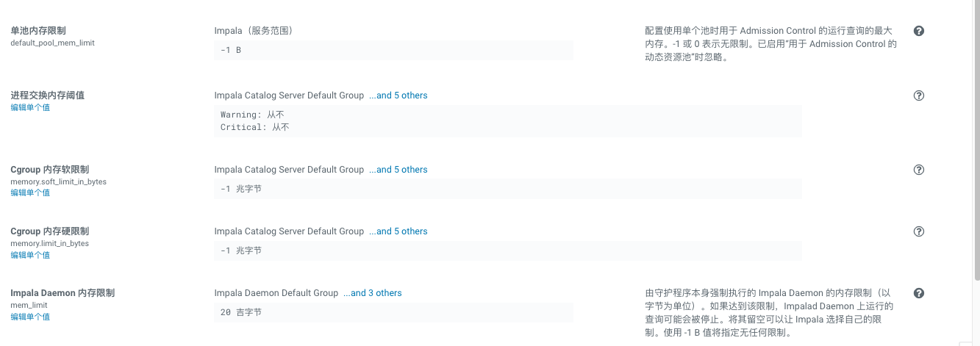The height and width of the screenshot is (346, 980).
Task: Click 'Impala Daemon Default Group' label
Action: click(276, 293)
